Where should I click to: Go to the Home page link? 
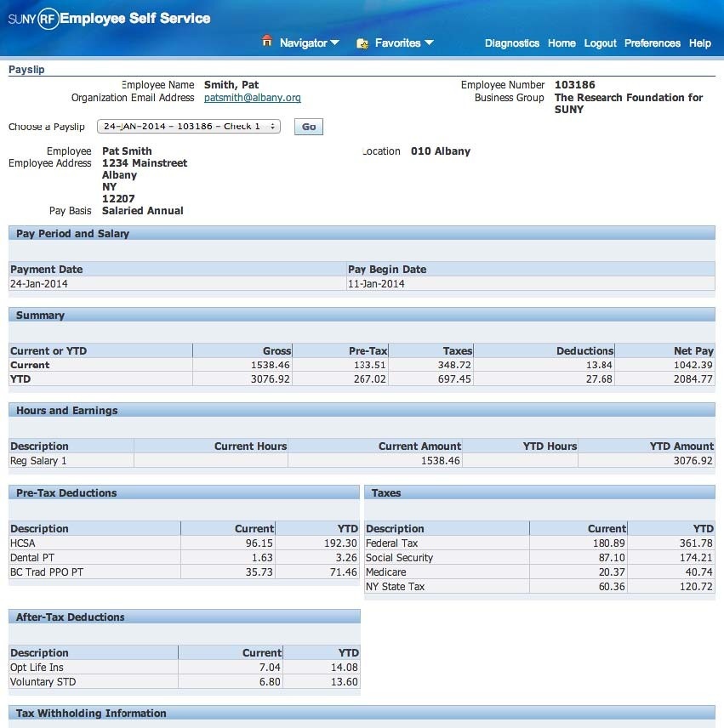coord(562,43)
